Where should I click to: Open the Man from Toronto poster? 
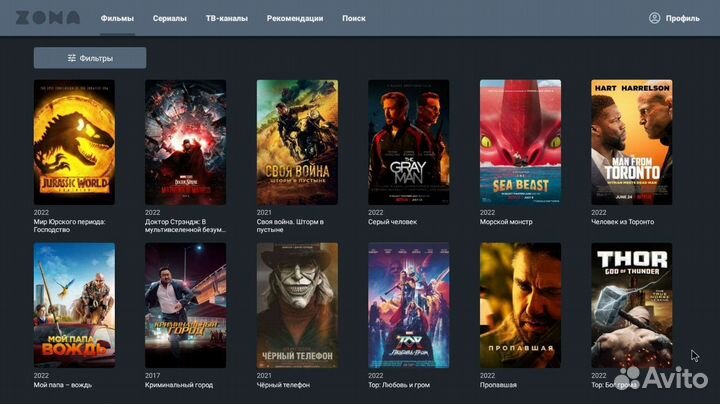(632, 142)
